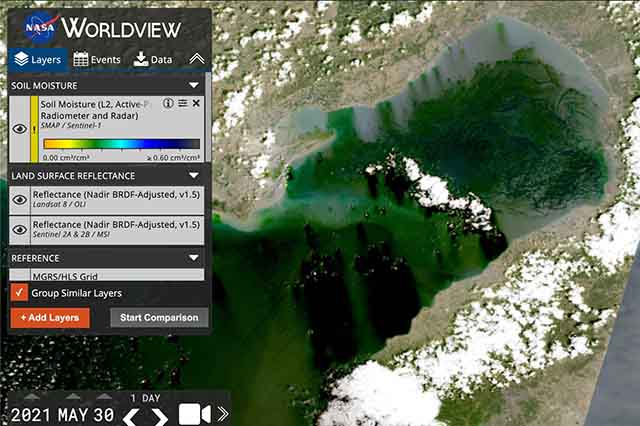The width and height of the screenshot is (640, 426).
Task: Step back one day
Action: point(131,415)
